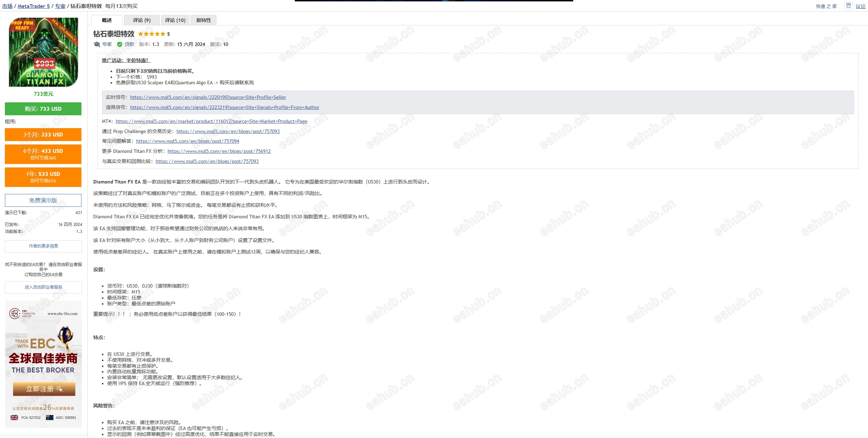Click the 版本: 1.3 text
Viewport: 868px width, 438px height.
click(x=149, y=44)
